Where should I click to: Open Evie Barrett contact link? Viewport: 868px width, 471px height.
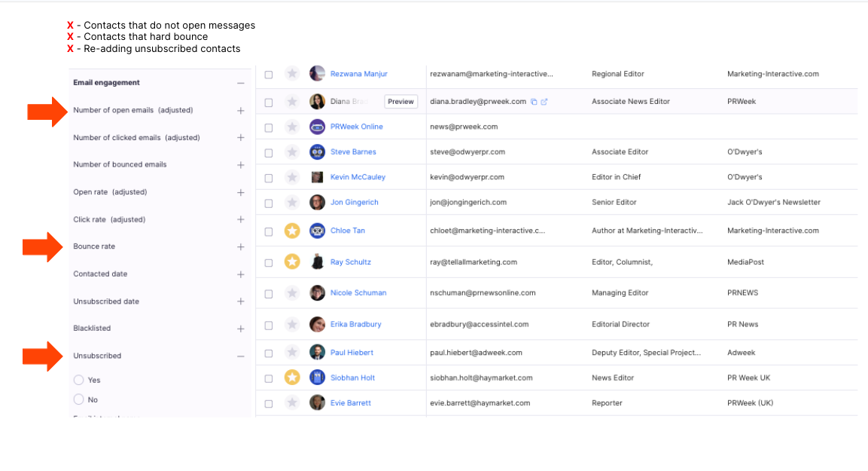click(x=350, y=403)
